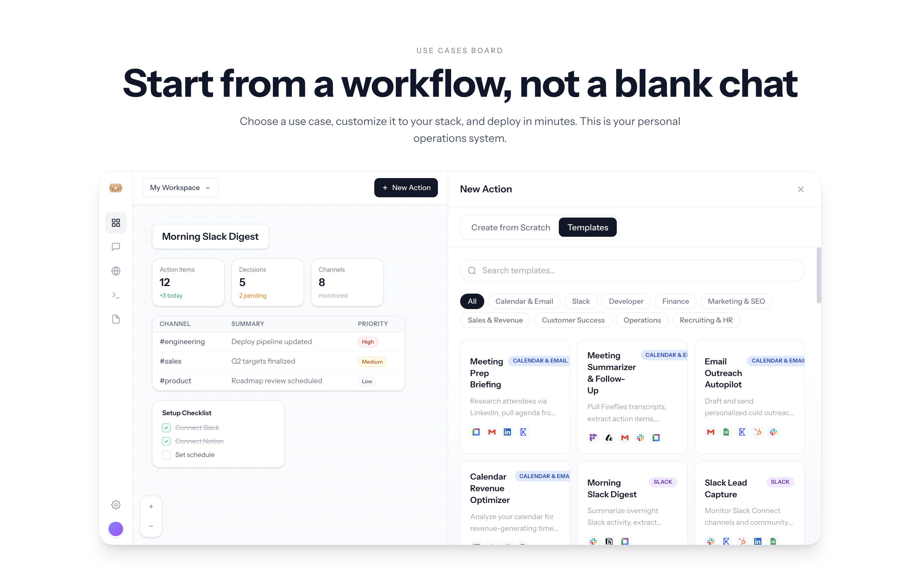The width and height of the screenshot is (909, 588).
Task: Uncheck the Connect Slack checkbox
Action: coord(166,427)
